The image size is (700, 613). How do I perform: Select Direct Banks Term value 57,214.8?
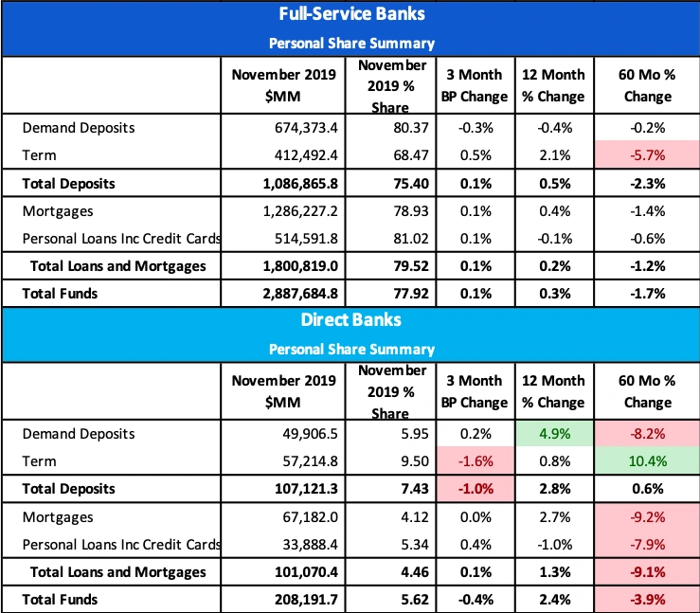coord(309,461)
